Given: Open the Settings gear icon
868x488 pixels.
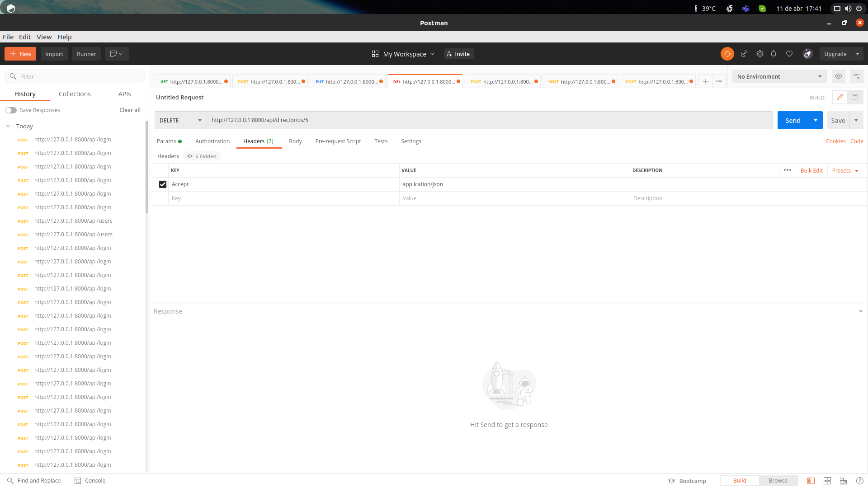Looking at the screenshot, I should pyautogui.click(x=760, y=54).
